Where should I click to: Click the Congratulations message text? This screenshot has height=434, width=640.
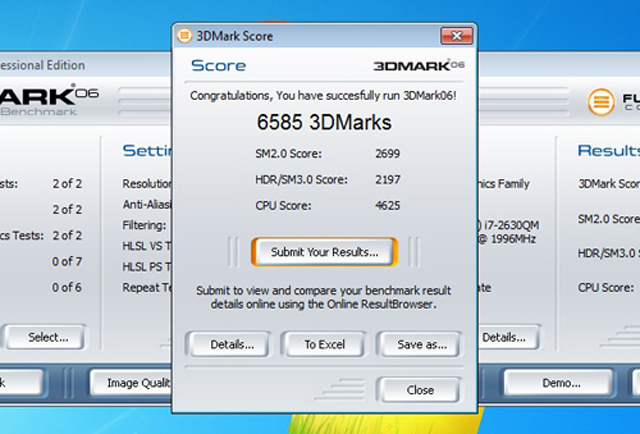(323, 96)
